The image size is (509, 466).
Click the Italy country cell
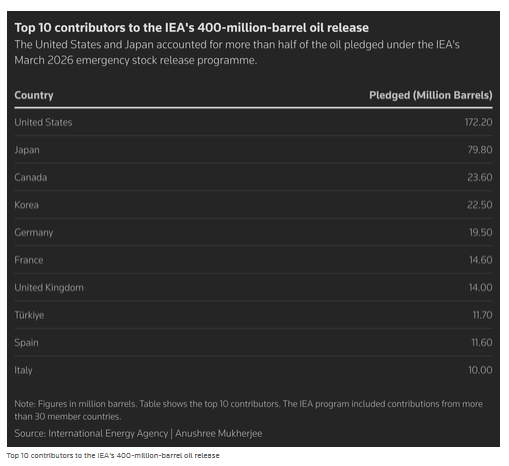point(23,370)
